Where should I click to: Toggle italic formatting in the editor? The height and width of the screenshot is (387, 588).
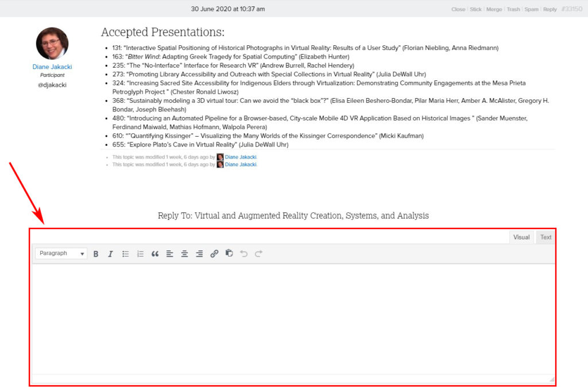tap(110, 253)
